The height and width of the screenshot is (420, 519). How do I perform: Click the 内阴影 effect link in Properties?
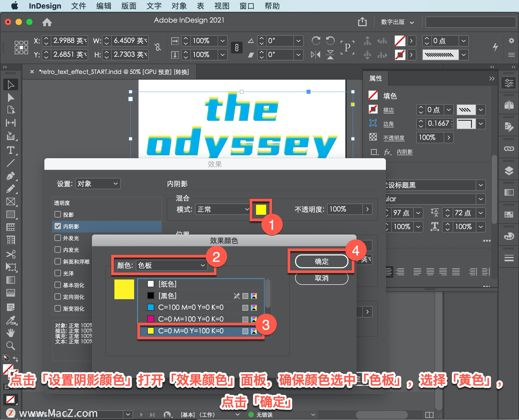tap(405, 152)
